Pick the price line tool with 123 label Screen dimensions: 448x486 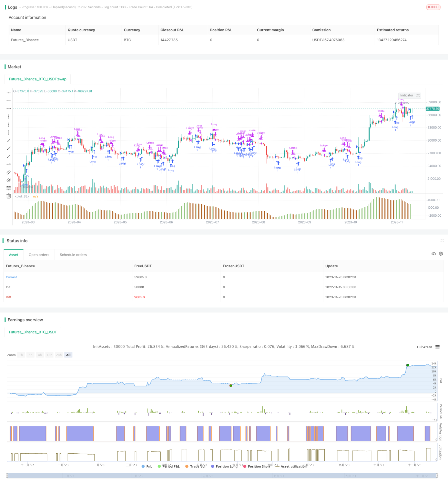[x=9, y=164]
